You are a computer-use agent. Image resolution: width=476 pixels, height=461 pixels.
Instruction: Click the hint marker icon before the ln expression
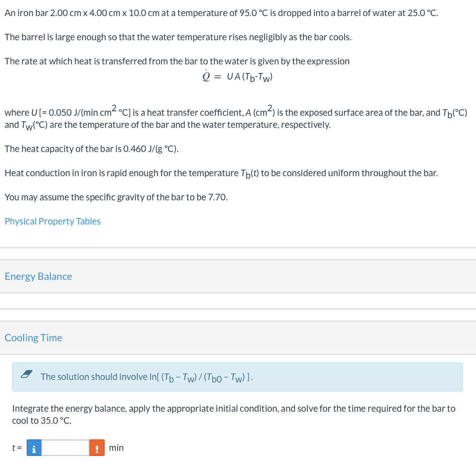click(27, 374)
